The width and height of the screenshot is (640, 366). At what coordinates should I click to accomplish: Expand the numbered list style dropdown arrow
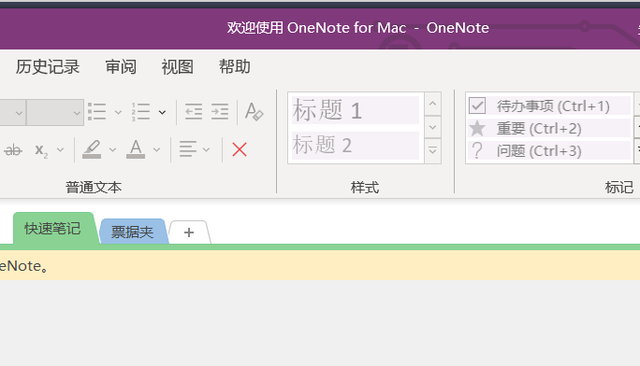[162, 112]
